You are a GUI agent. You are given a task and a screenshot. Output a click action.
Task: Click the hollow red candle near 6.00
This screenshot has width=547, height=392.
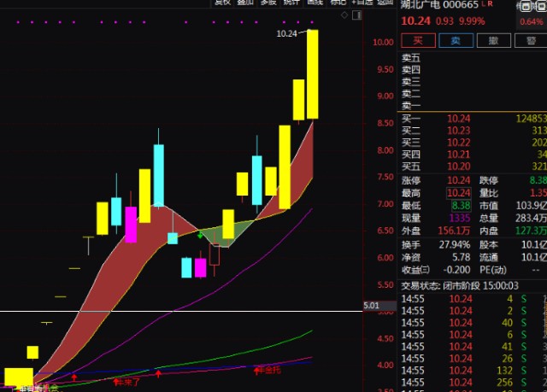tap(215, 255)
